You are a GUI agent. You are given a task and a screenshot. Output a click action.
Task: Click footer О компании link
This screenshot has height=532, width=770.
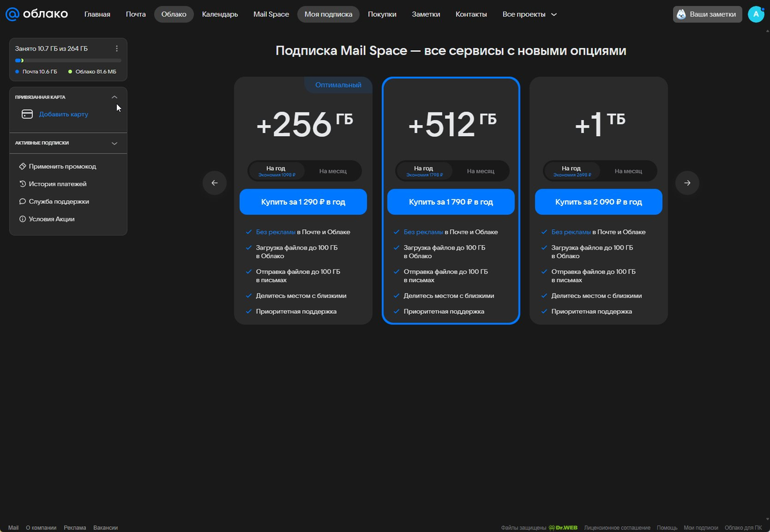[x=41, y=528]
